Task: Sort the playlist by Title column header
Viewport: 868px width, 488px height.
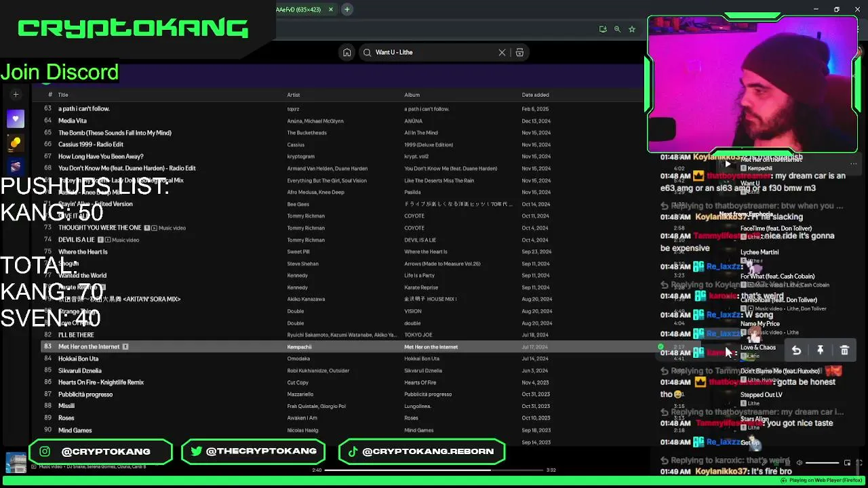Action: point(63,95)
